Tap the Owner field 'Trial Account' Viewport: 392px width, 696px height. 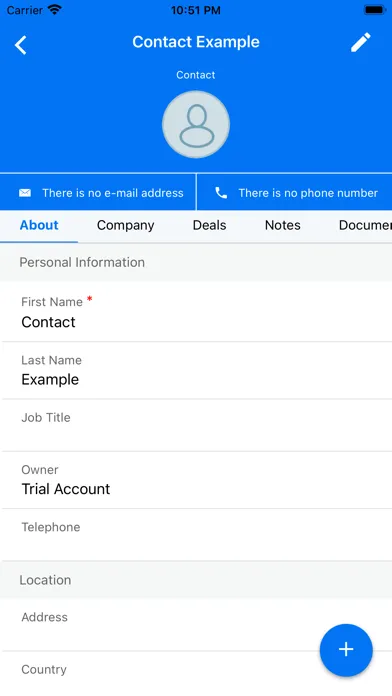point(196,480)
